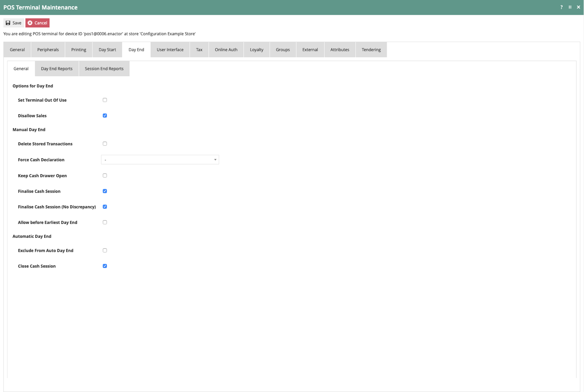The width and height of the screenshot is (584, 392).
Task: Enable Exclude From Auto Day End
Action: click(x=105, y=250)
